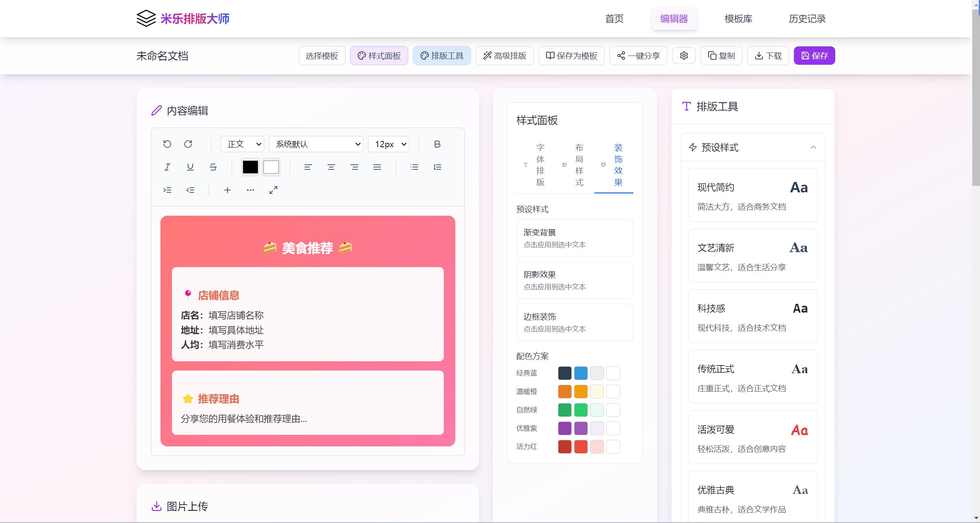Click the redo icon in editor toolbar
The height and width of the screenshot is (523, 980).
click(x=188, y=144)
